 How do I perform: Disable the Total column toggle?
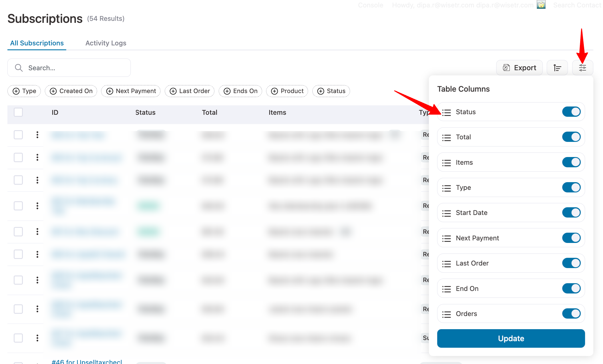tap(571, 137)
